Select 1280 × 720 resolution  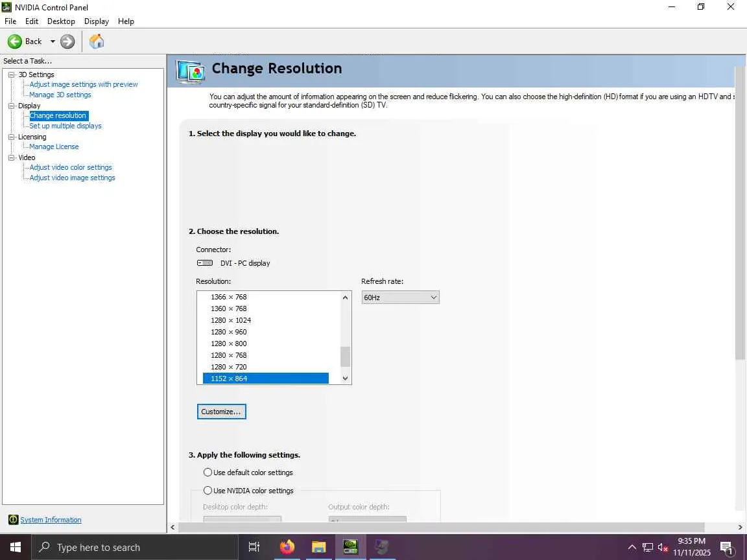pos(229,367)
